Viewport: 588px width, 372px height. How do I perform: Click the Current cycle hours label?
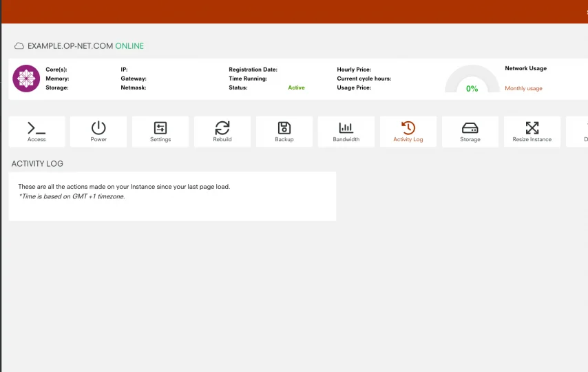click(364, 79)
